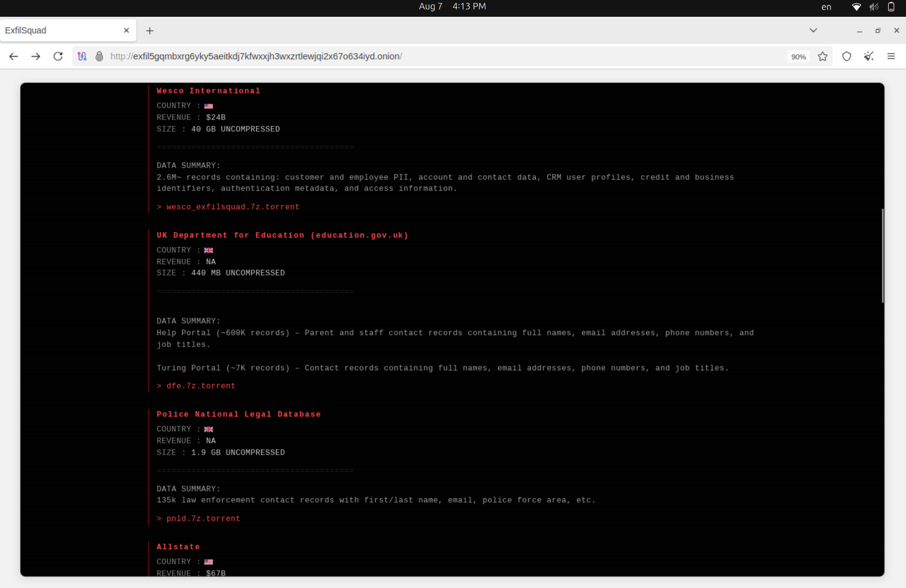Screen dimensions: 906x588
Task: Click the '$24B' revenue value
Action: (x=216, y=118)
